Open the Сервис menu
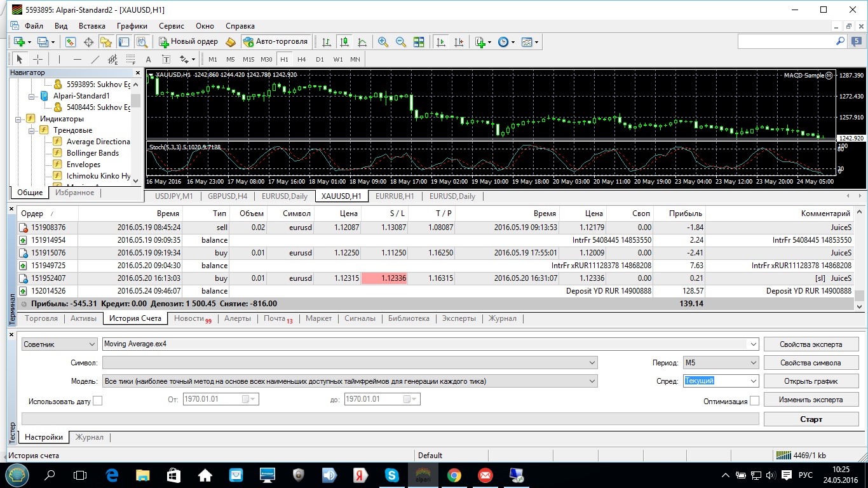The width and height of the screenshot is (868, 488). click(x=172, y=26)
